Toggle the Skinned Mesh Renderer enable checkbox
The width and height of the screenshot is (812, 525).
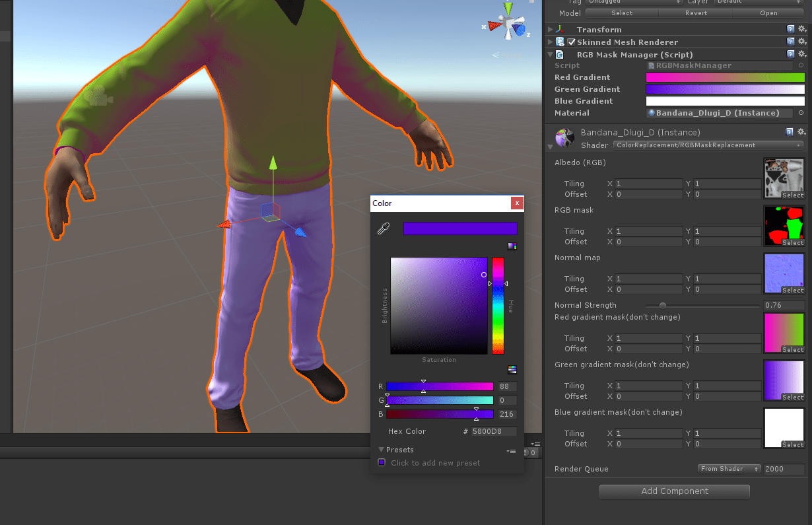coord(571,42)
